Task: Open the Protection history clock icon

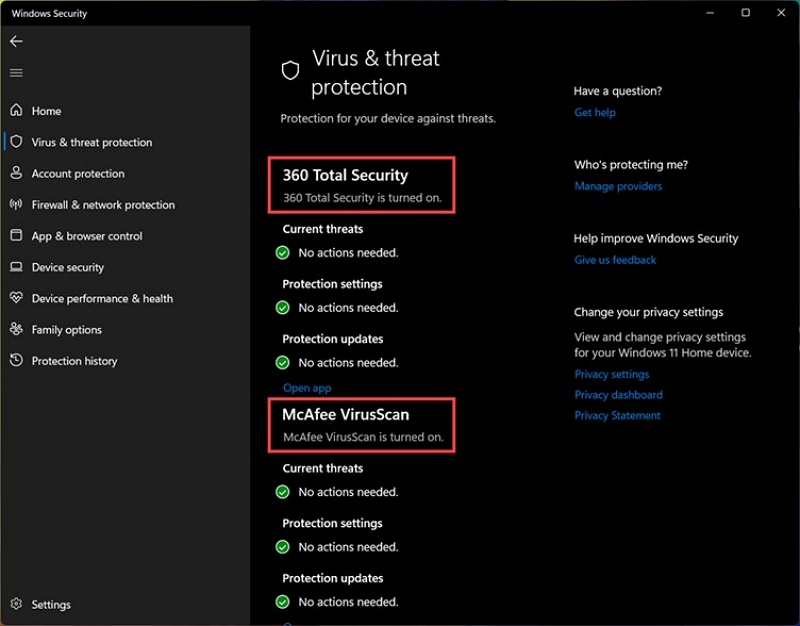Action: (16, 360)
